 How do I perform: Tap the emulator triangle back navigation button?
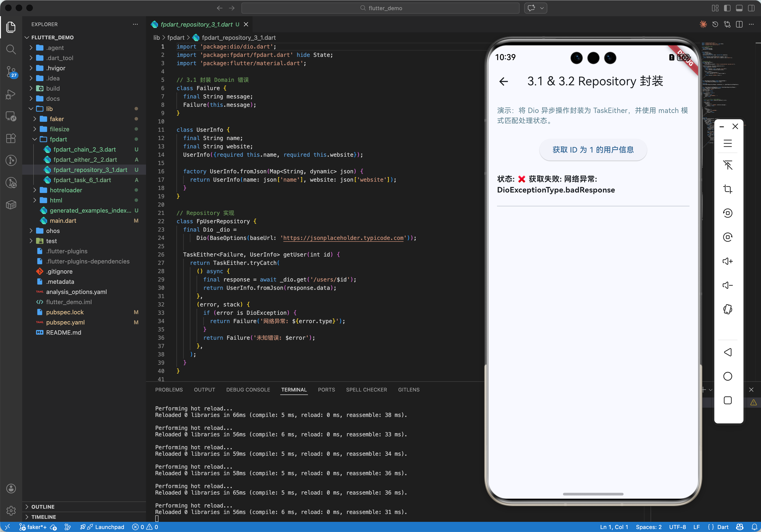[728, 352]
